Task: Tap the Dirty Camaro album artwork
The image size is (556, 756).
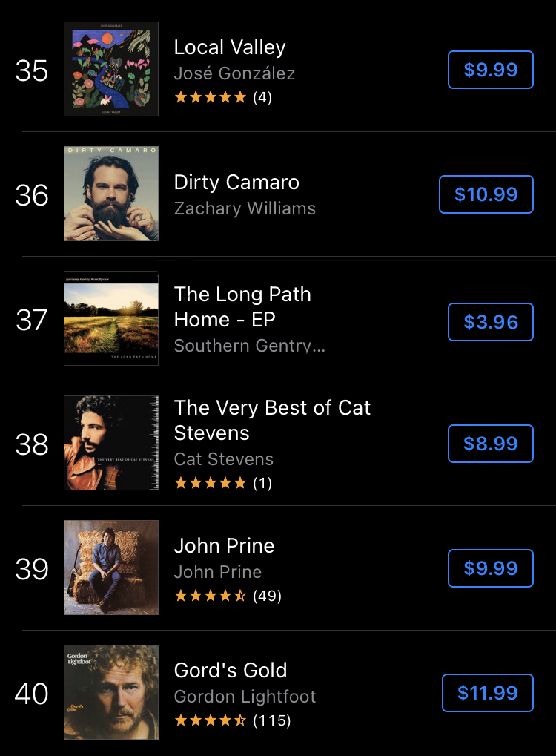Action: 111,194
